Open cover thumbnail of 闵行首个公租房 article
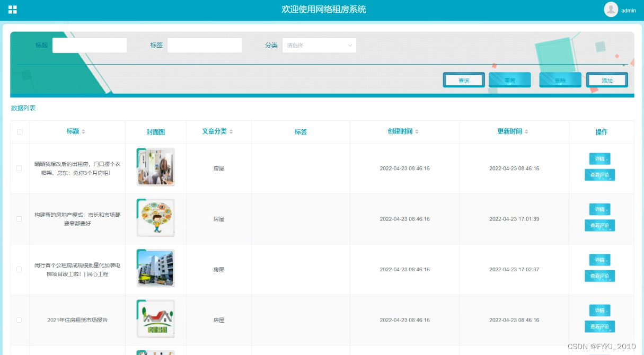The width and height of the screenshot is (644, 355). (156, 269)
